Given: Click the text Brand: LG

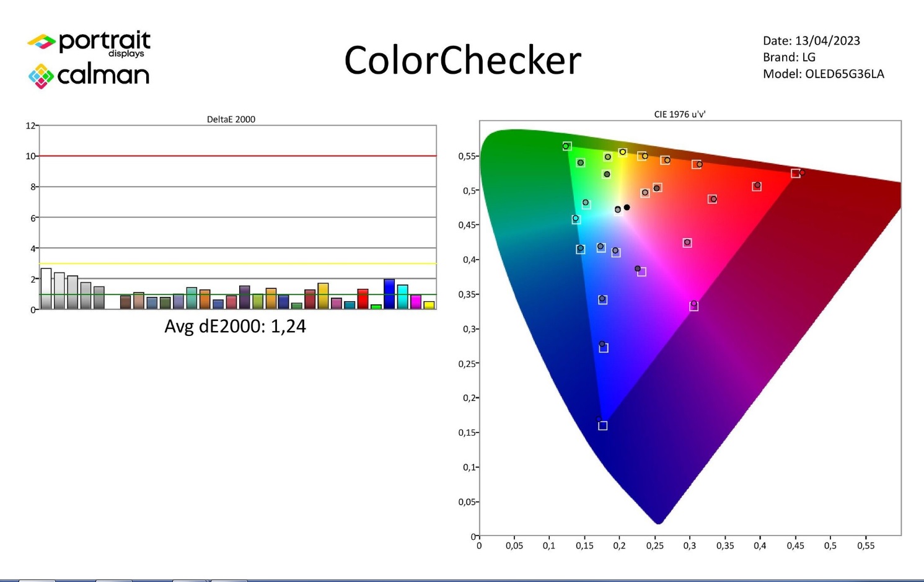Looking at the screenshot, I should click(789, 57).
